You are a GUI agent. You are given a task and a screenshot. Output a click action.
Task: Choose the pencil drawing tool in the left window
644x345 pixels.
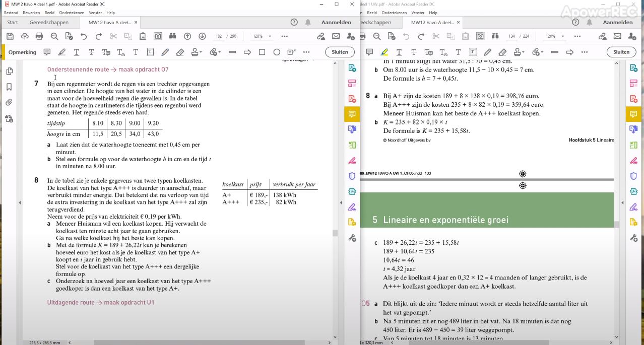tap(165, 52)
